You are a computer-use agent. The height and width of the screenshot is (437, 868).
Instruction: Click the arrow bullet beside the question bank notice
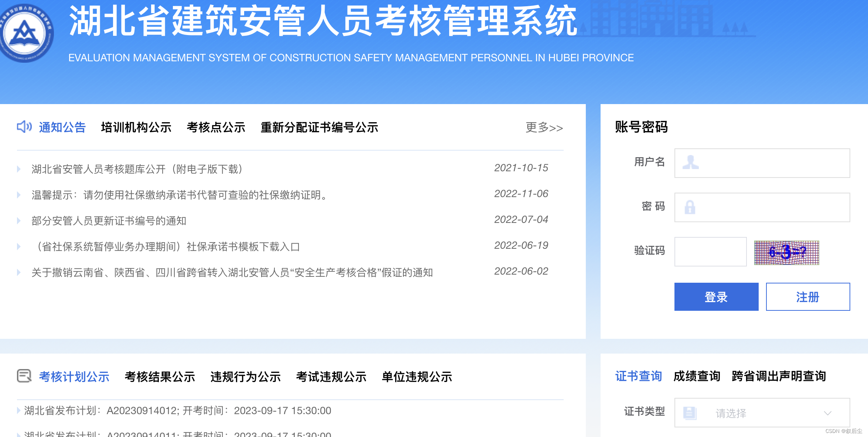pos(19,169)
